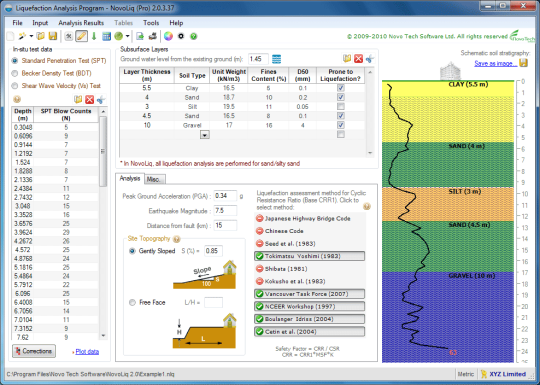Click the water table icon beside groundwater level
Screen dimensions: 540x385
(276, 59)
